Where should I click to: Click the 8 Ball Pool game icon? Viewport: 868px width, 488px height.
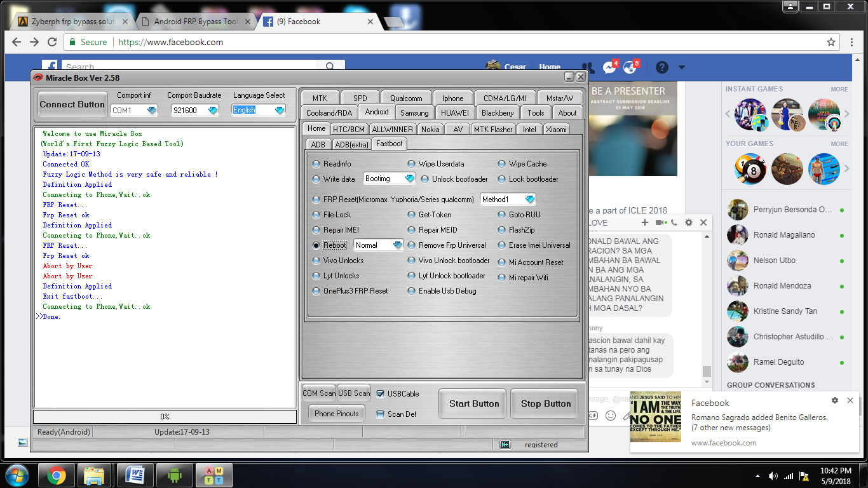tap(750, 168)
